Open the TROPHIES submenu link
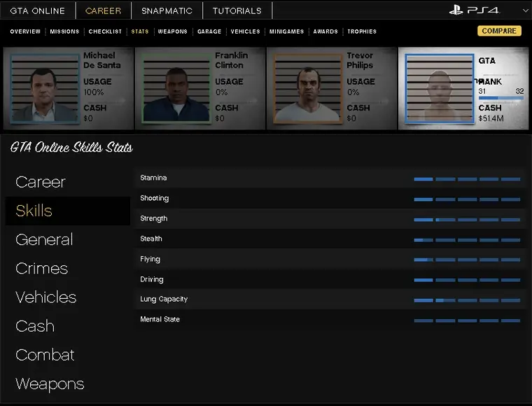532x406 pixels. coord(362,31)
